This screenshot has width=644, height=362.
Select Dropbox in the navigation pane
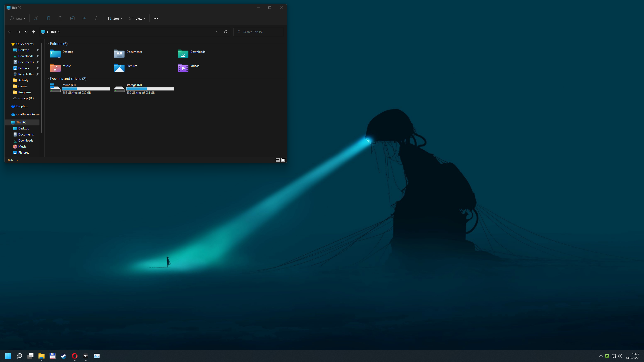tap(22, 106)
